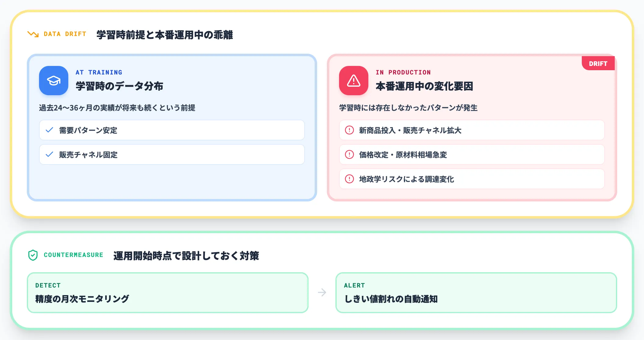Click the AT TRAINING label
This screenshot has height=340, width=644.
(x=99, y=72)
